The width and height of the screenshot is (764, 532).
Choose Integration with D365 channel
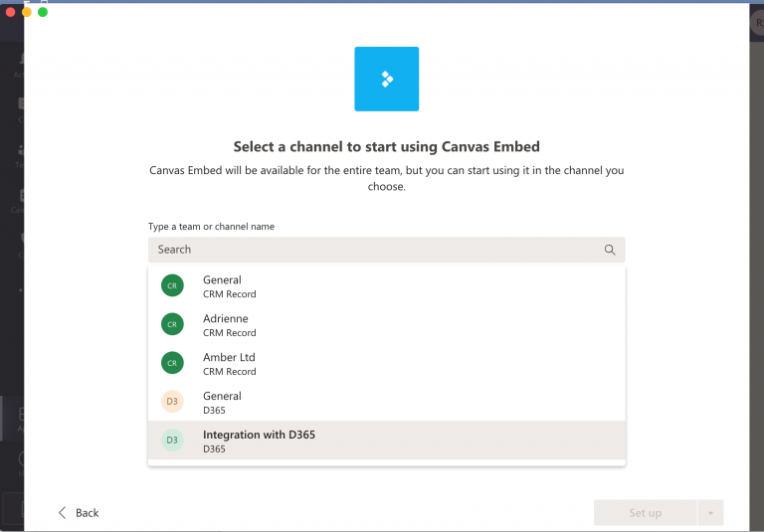[x=259, y=441]
